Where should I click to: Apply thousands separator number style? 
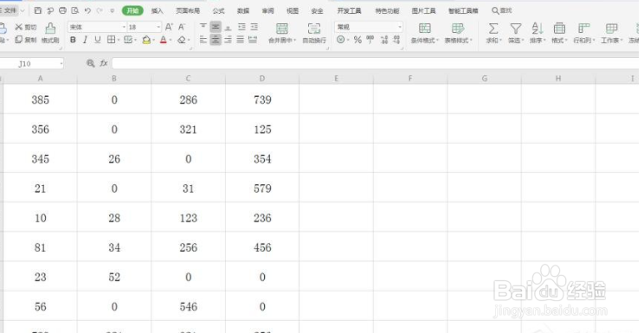point(370,40)
